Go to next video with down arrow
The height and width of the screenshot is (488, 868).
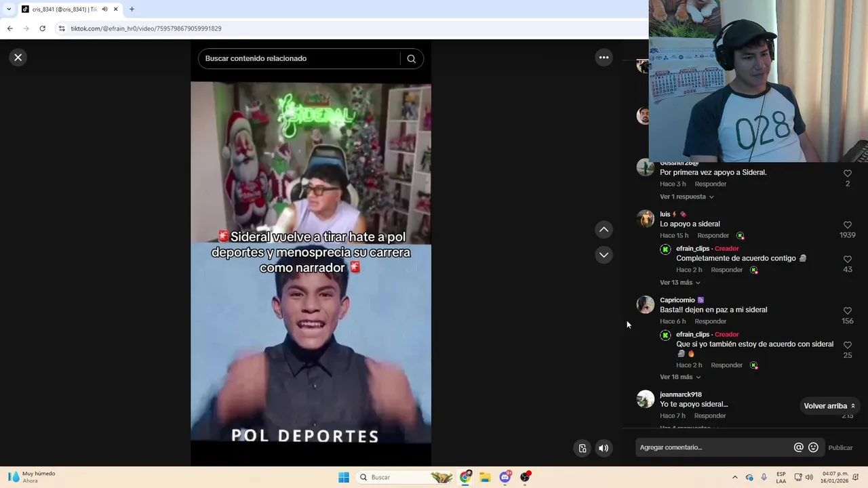coord(604,255)
